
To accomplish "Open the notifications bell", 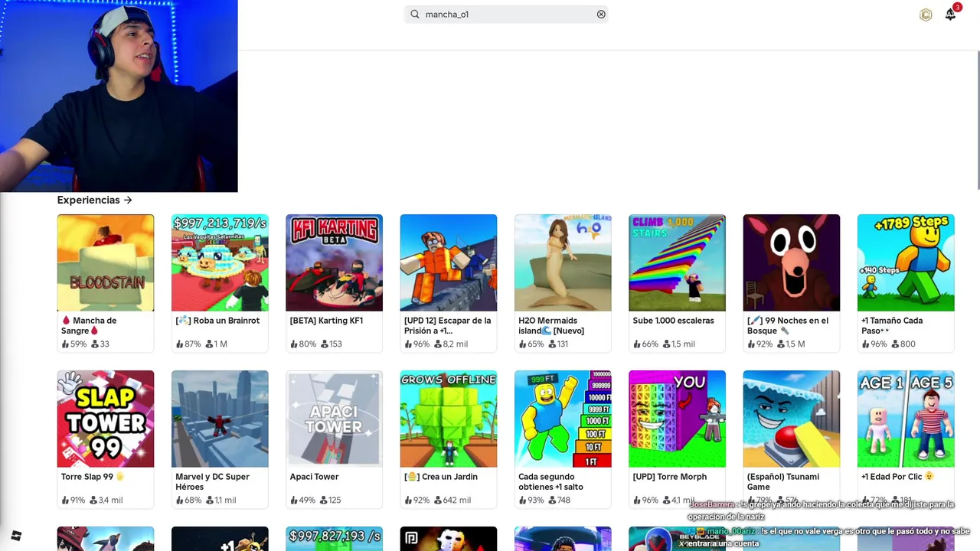I will click(950, 15).
